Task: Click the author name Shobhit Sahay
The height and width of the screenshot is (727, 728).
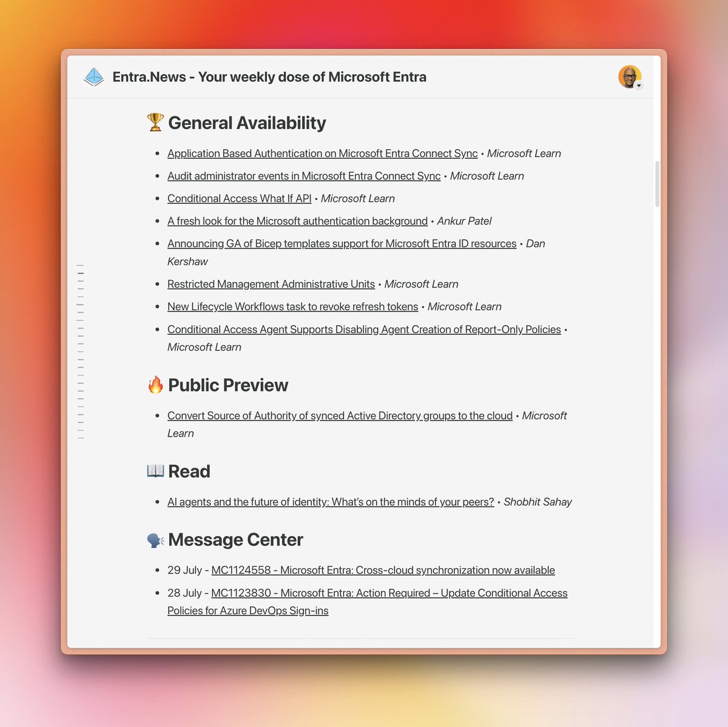Action: point(538,501)
